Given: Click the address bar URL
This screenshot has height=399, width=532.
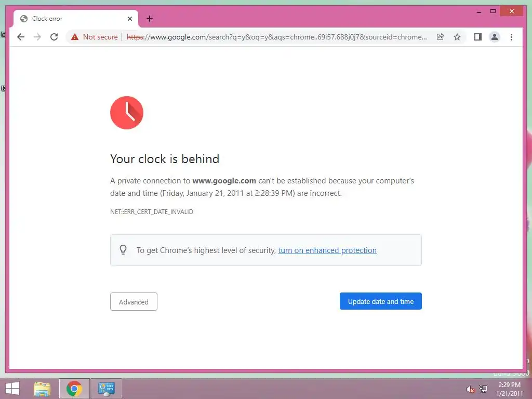Looking at the screenshot, I should 276,37.
